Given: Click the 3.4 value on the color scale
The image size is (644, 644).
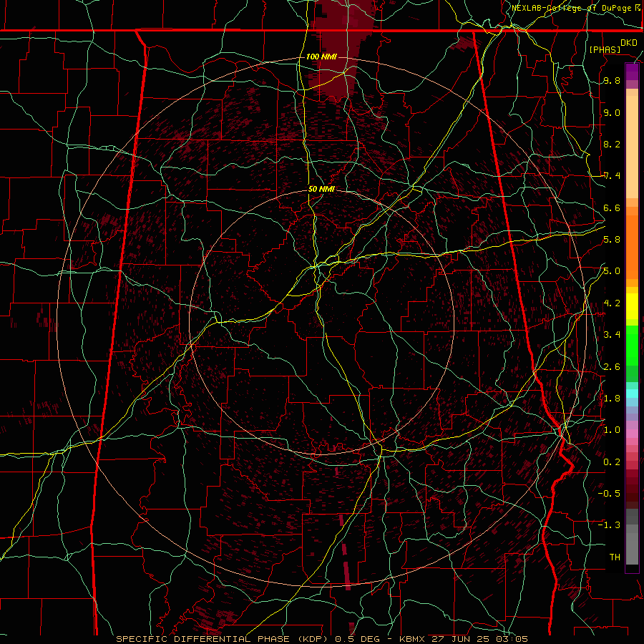Looking at the screenshot, I should pyautogui.click(x=612, y=335).
